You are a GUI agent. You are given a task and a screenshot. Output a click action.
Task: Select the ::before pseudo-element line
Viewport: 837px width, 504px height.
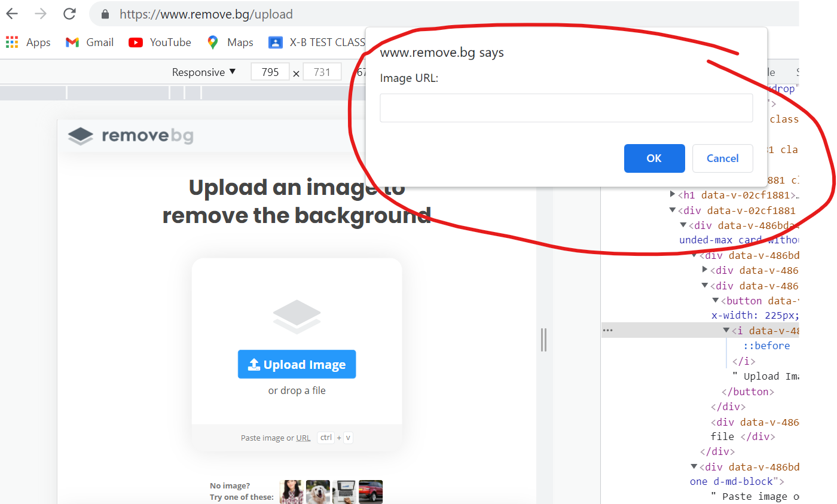click(x=766, y=346)
